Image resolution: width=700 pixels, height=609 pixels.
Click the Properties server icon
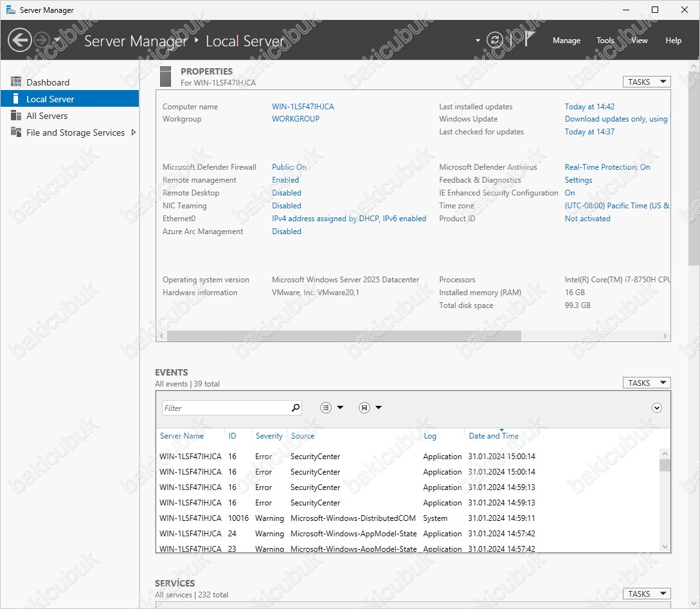pyautogui.click(x=165, y=77)
